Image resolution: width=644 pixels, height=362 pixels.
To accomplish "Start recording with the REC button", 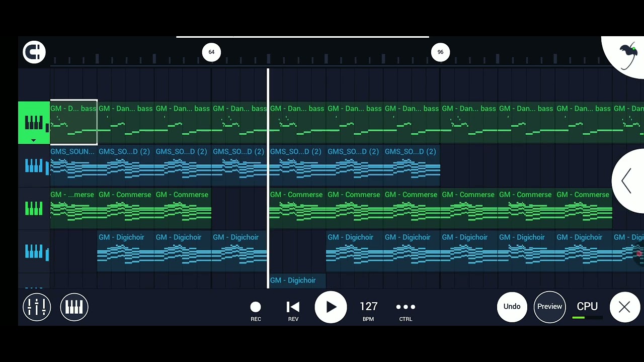I will [256, 311].
